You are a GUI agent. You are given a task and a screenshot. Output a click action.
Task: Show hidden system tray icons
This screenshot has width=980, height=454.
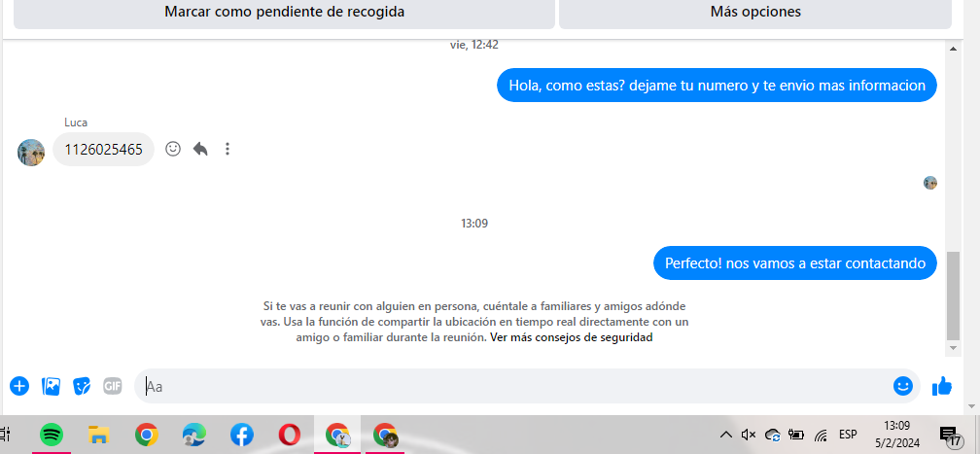725,435
